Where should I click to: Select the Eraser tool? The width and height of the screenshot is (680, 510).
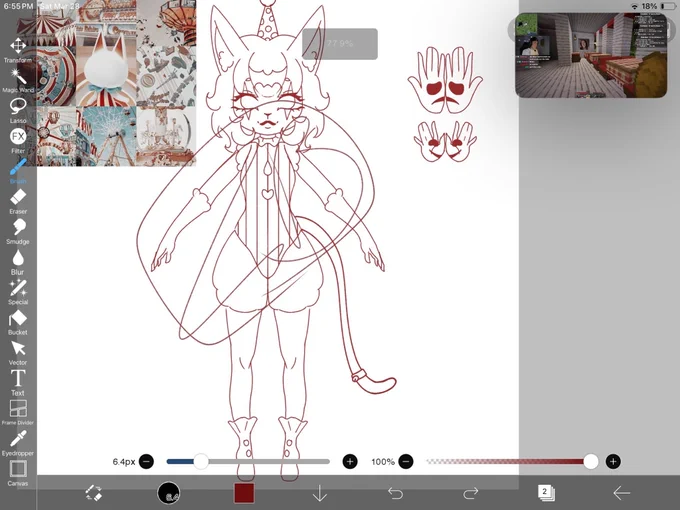click(x=18, y=202)
